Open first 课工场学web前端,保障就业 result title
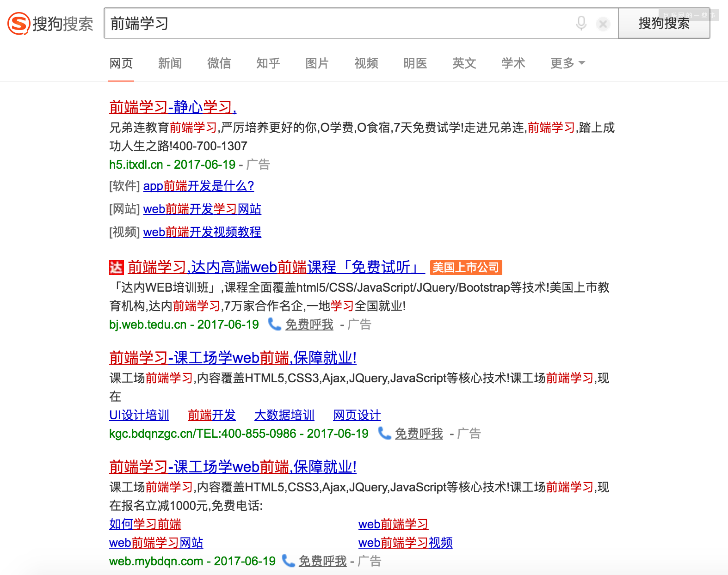The width and height of the screenshot is (728, 575). click(x=233, y=358)
